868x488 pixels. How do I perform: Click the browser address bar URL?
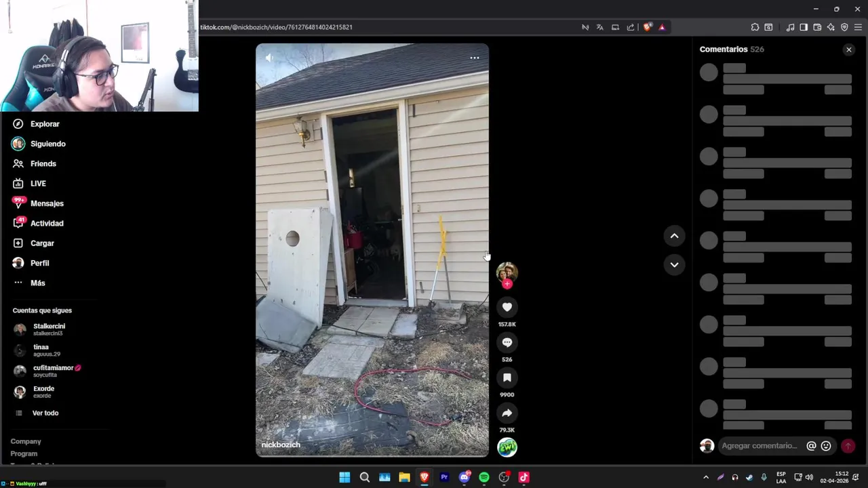pos(276,27)
